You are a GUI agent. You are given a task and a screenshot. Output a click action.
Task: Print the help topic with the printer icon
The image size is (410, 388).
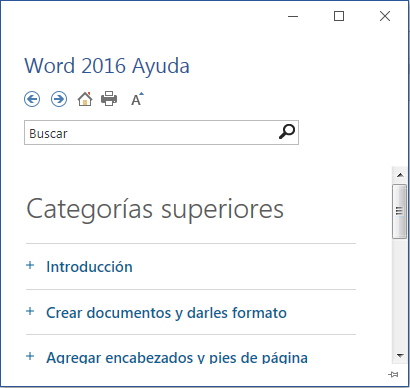(x=109, y=99)
